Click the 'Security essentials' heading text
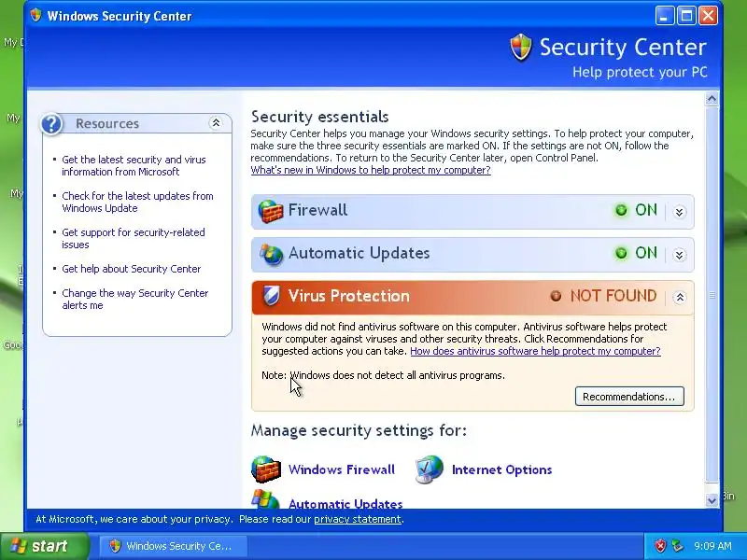 pyautogui.click(x=319, y=117)
